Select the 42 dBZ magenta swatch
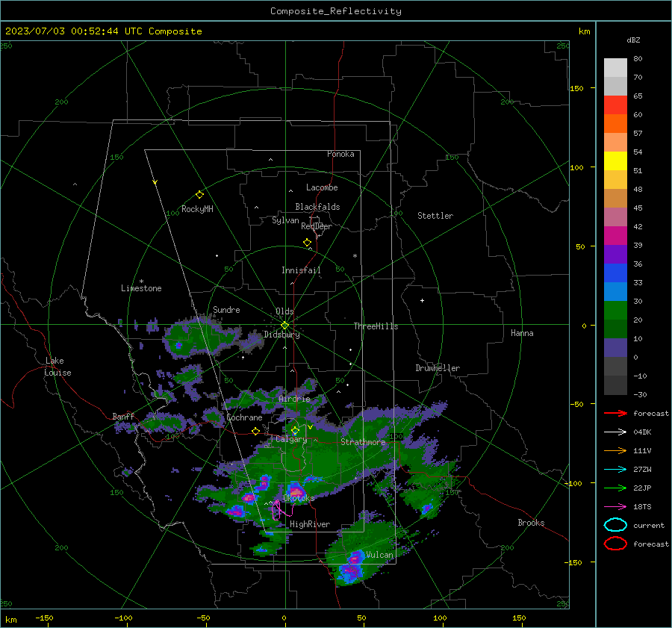The height and width of the screenshot is (628, 672). tap(615, 236)
